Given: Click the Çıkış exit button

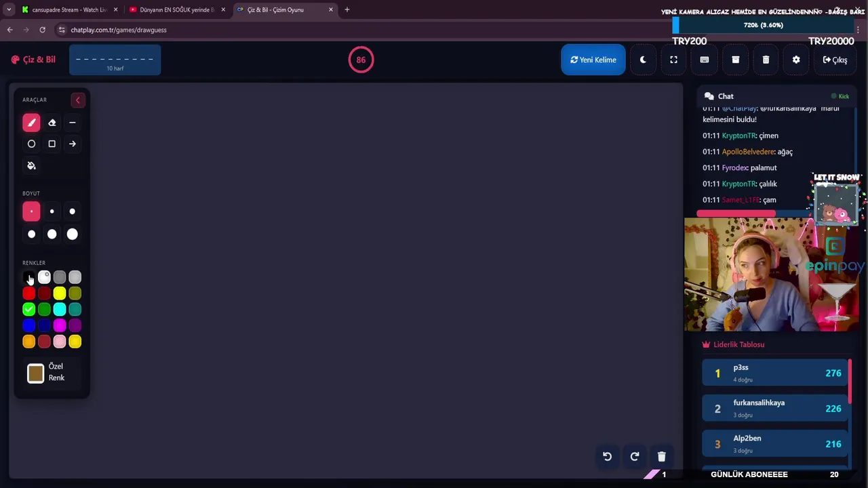Looking at the screenshot, I should (x=835, y=60).
